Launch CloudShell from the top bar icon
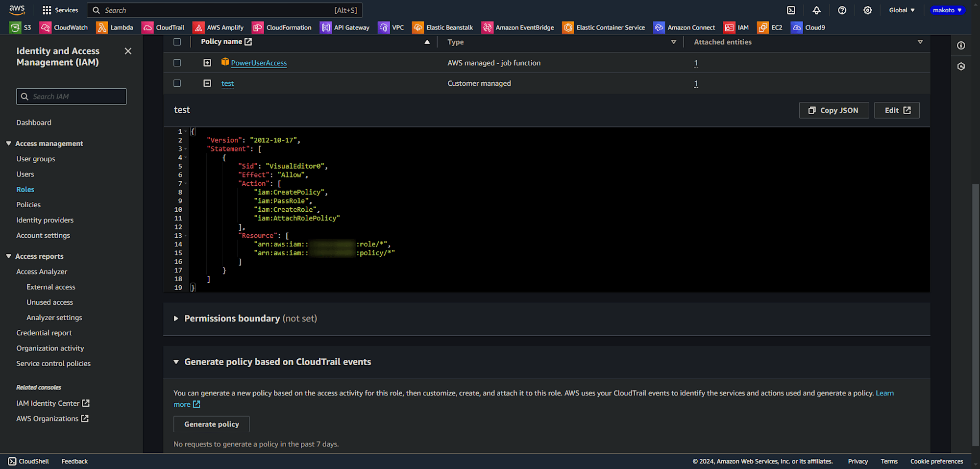 tap(791, 10)
